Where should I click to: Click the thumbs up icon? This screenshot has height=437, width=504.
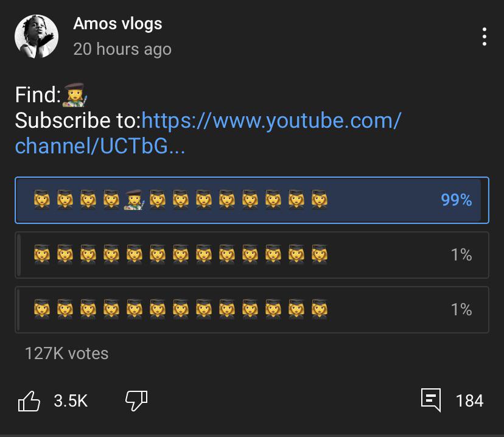29,400
